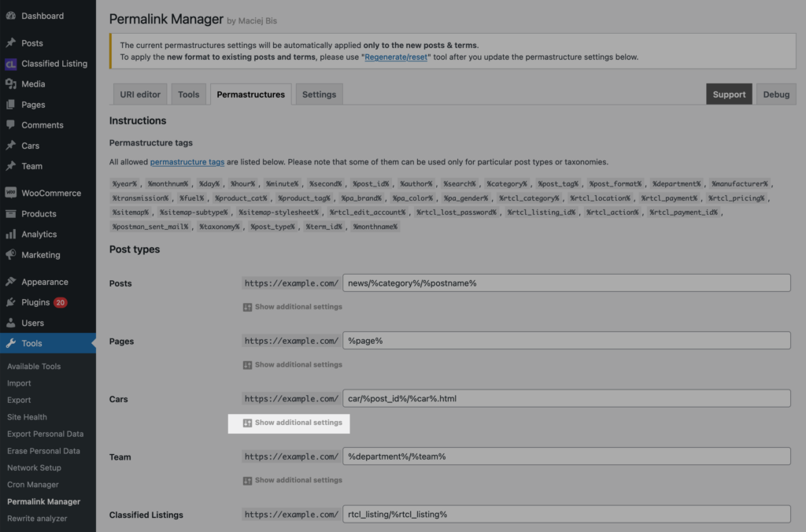Click the %department% tag
Viewport: 806px width, 532px height.
676,184
